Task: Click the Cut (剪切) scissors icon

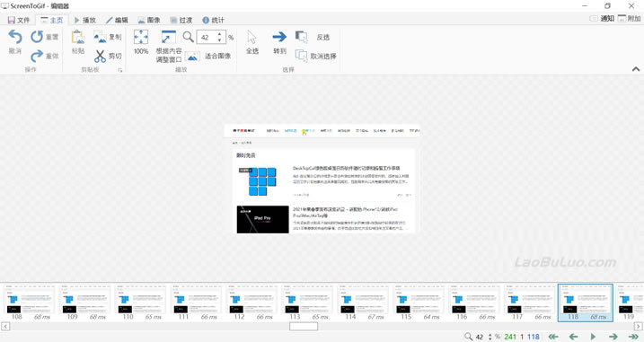Action: click(100, 56)
